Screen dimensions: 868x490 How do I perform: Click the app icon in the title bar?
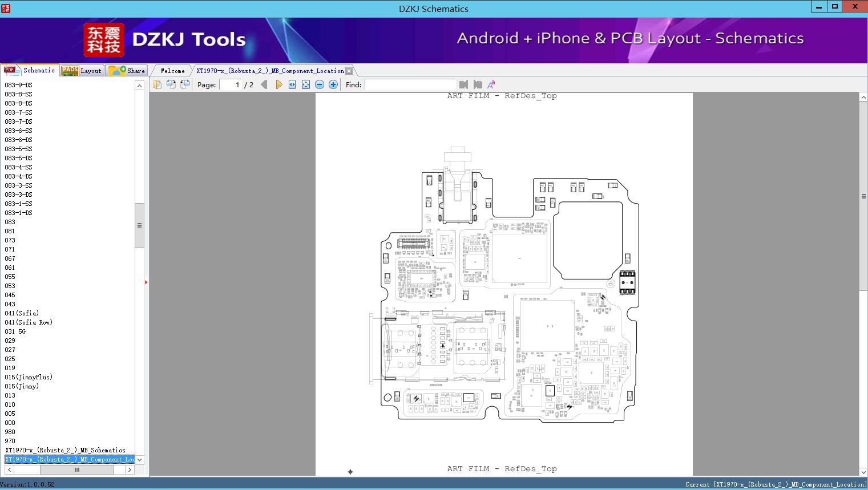[6, 8]
